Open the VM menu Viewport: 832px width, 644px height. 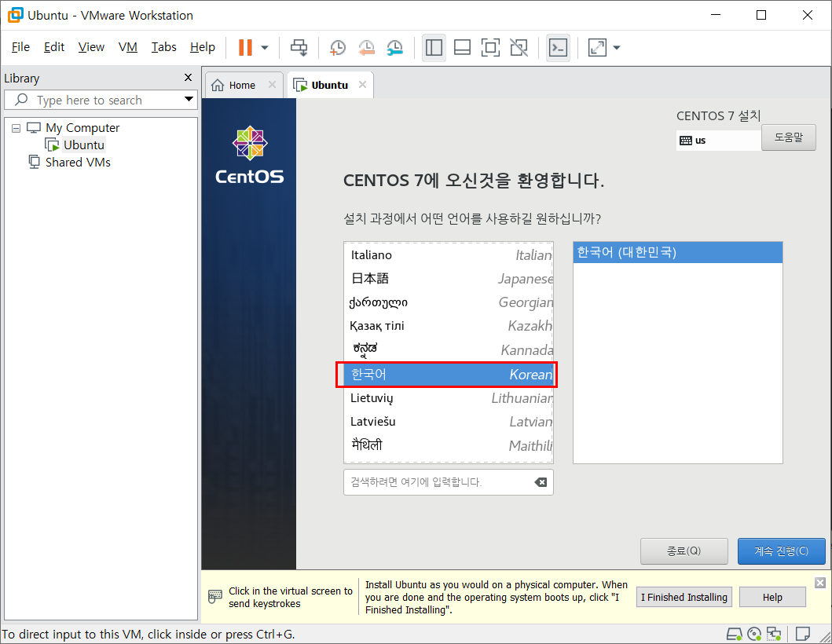(128, 46)
